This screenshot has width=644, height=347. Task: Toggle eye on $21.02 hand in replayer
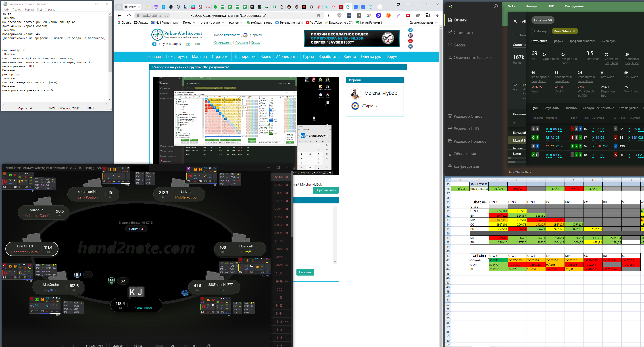coord(287,185)
